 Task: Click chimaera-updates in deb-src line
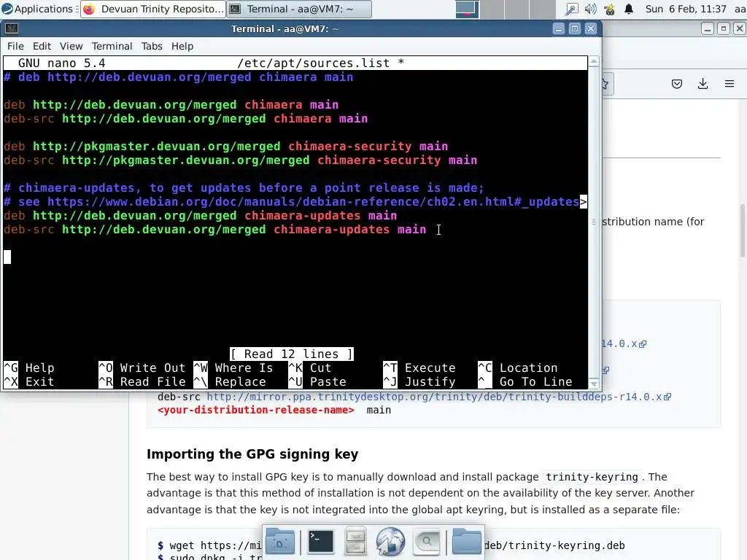click(x=332, y=230)
